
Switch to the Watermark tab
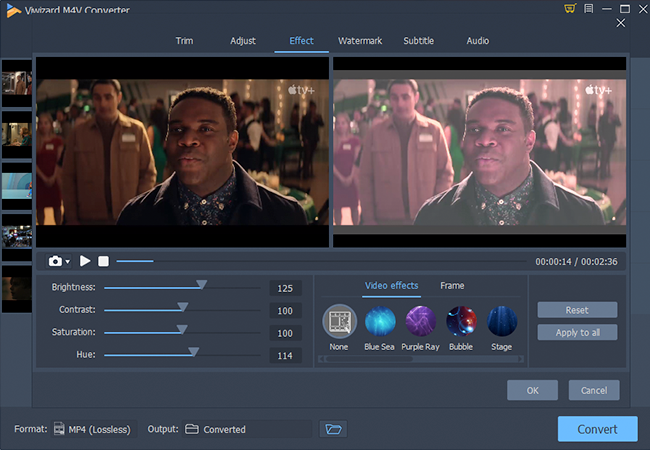point(359,41)
